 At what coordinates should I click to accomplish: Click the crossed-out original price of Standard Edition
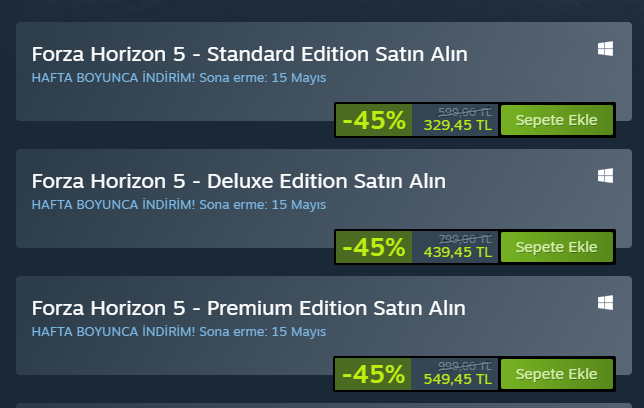465,112
